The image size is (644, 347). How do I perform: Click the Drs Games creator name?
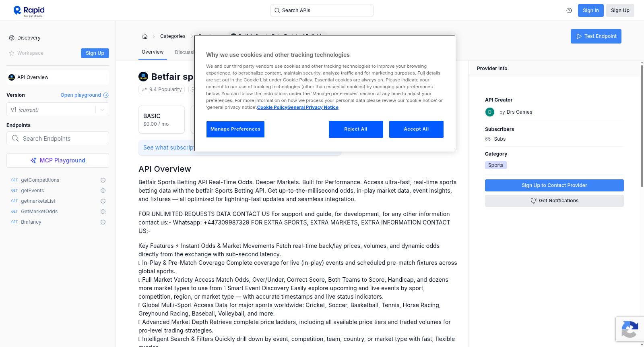519,112
